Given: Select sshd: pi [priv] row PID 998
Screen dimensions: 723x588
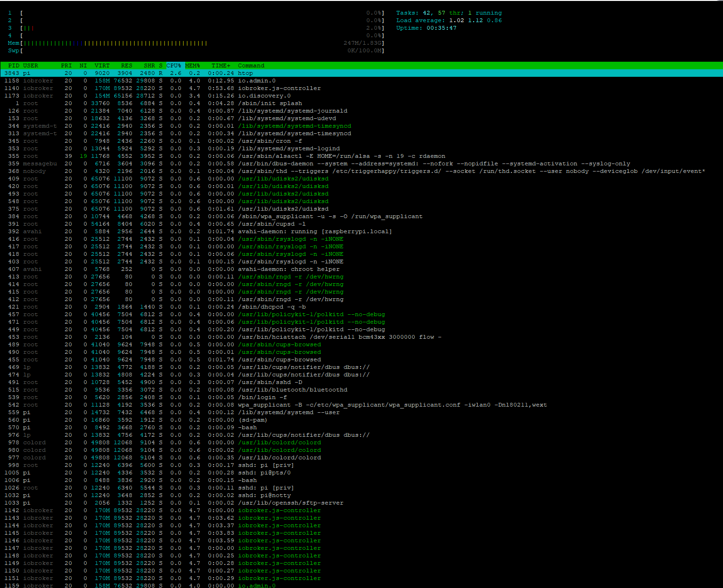Looking at the screenshot, I should (361, 465).
